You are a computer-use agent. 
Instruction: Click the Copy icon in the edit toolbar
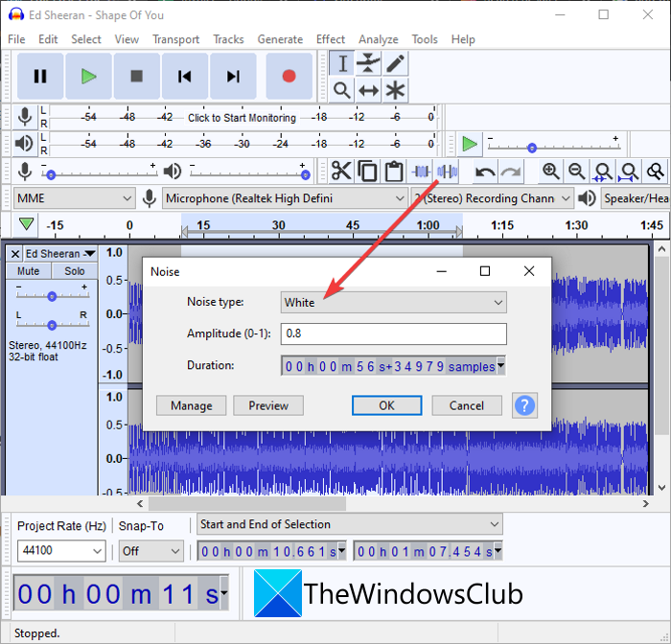point(367,172)
